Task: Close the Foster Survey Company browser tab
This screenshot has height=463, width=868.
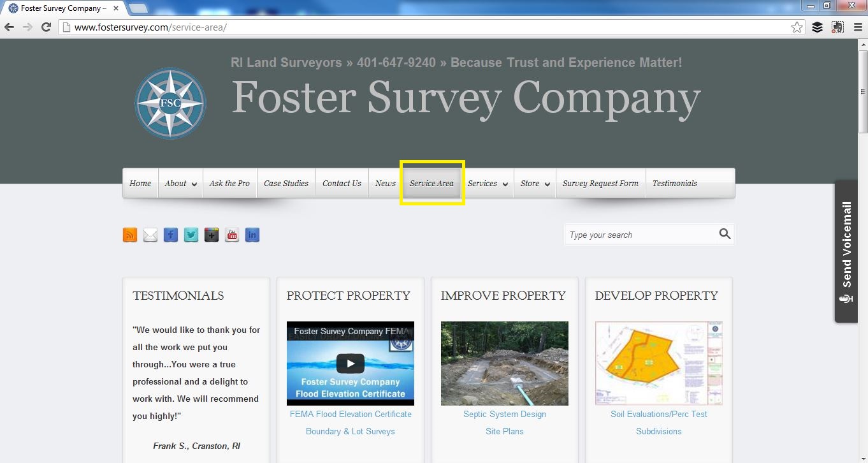Action: point(115,8)
